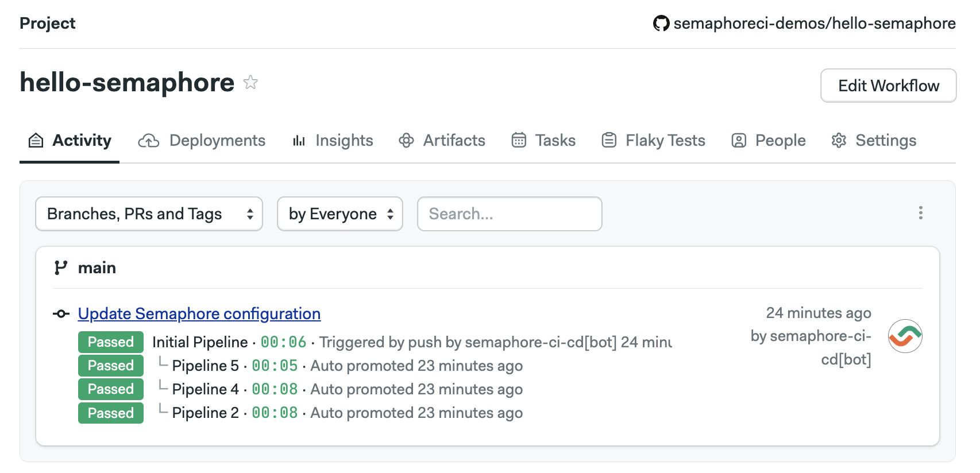Screen dimensions: 980x473
Task: Click the 00:06 duration of Initial Pipeline
Action: 284,342
